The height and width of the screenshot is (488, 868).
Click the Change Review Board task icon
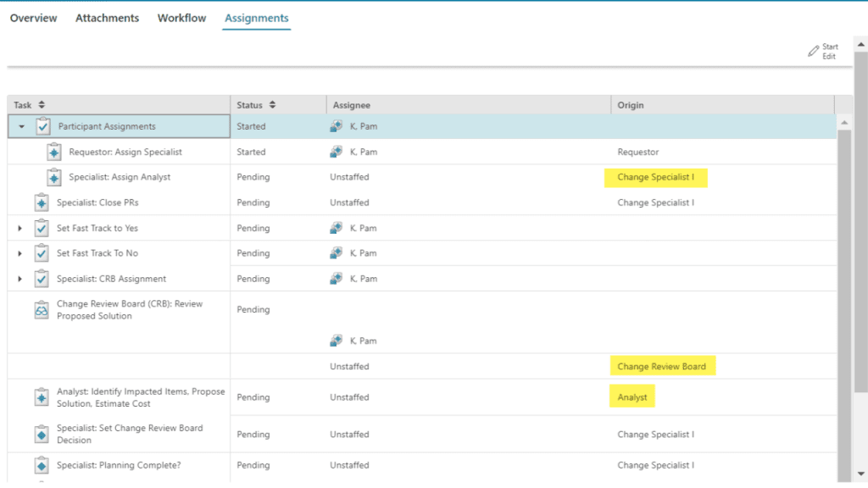click(x=42, y=310)
